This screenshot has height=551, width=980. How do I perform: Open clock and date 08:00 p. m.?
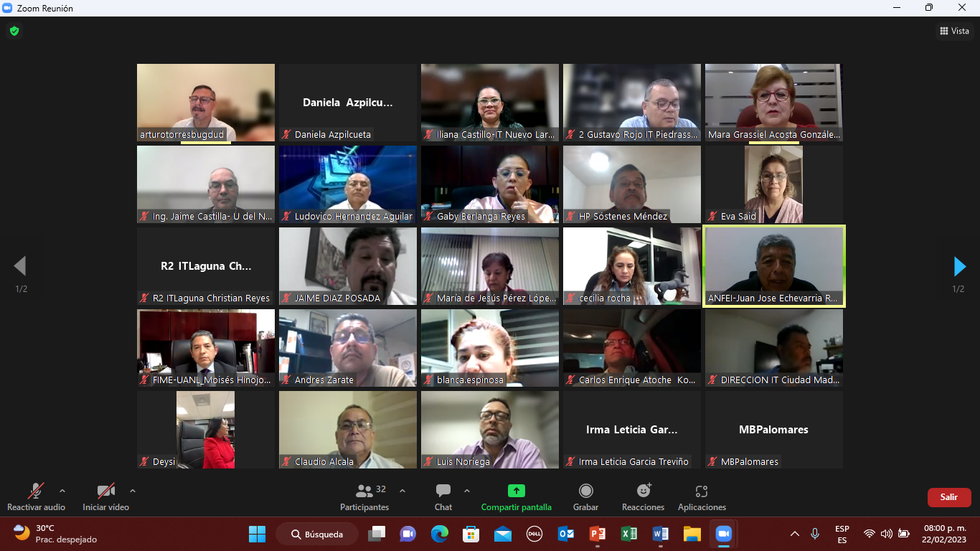[x=945, y=534]
